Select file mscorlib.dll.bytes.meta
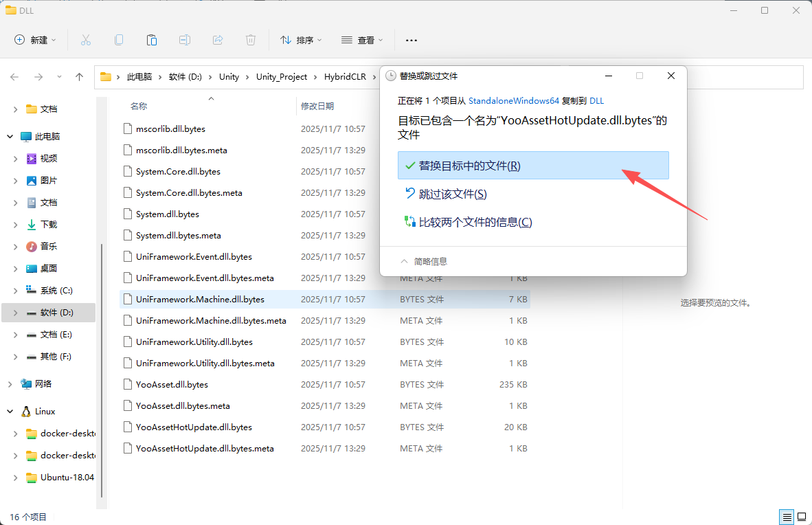 [x=181, y=150]
